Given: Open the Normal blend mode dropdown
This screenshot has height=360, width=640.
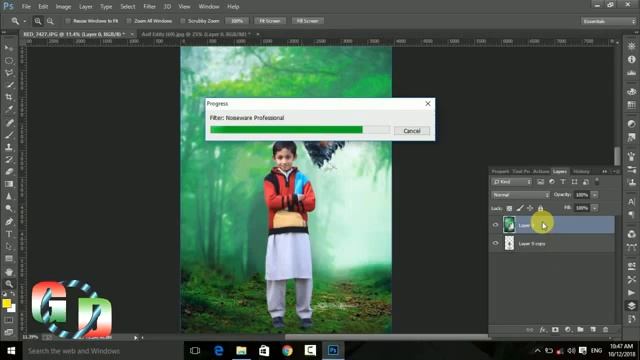Looking at the screenshot, I should point(520,195).
